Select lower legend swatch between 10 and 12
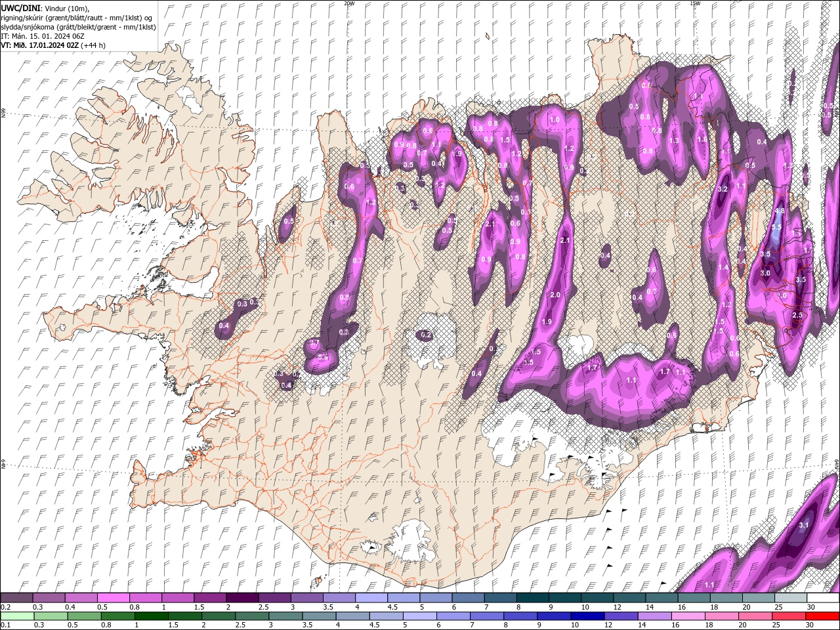840x630 pixels. pyautogui.click(x=587, y=616)
